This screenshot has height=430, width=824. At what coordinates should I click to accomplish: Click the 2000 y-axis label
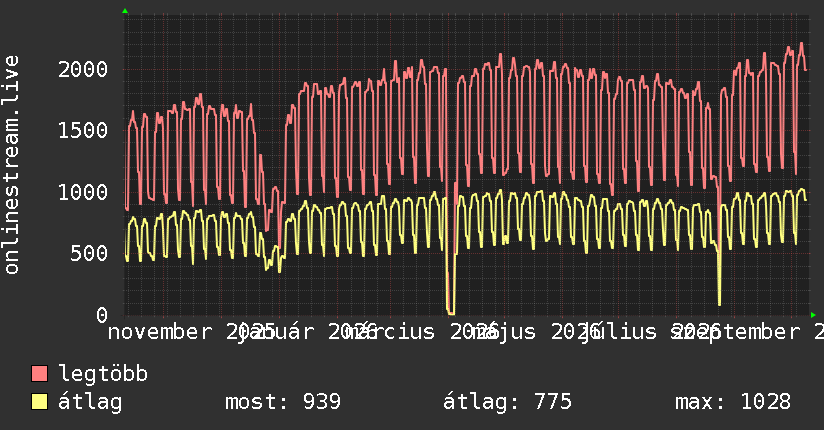click(83, 69)
